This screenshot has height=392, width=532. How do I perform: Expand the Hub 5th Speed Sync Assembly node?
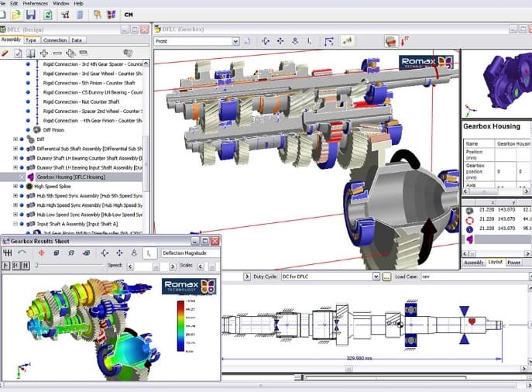point(15,195)
